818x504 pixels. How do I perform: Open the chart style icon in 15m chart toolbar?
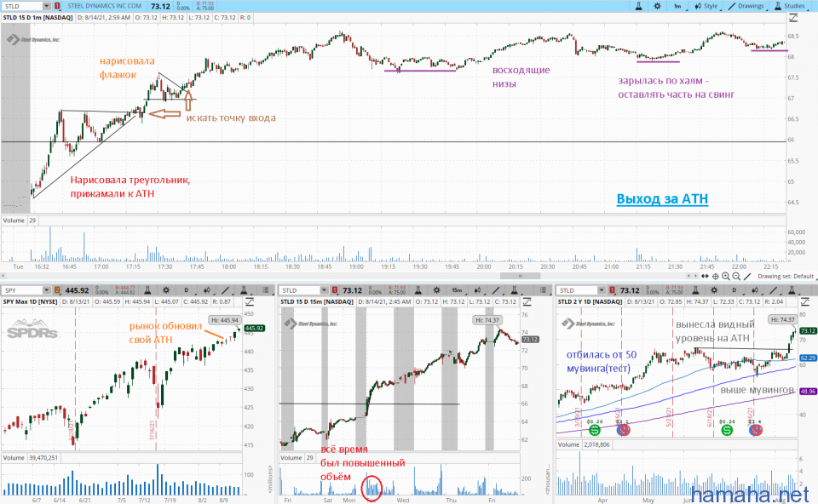click(477, 290)
